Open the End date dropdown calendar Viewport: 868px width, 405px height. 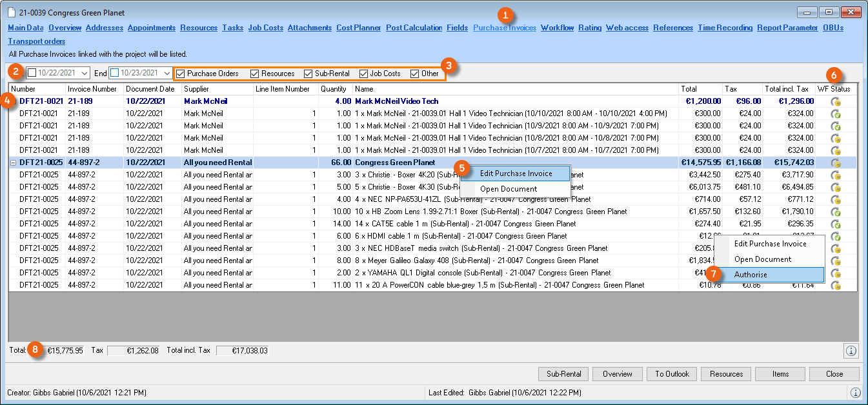click(167, 74)
